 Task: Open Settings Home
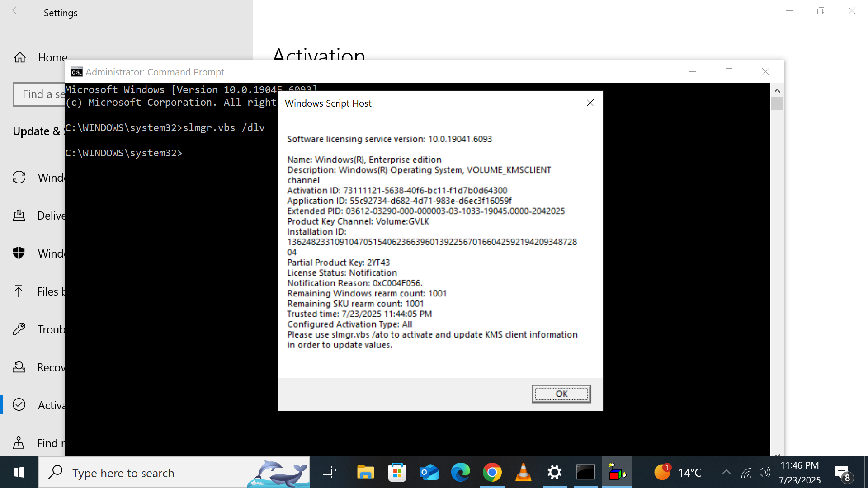tap(41, 57)
